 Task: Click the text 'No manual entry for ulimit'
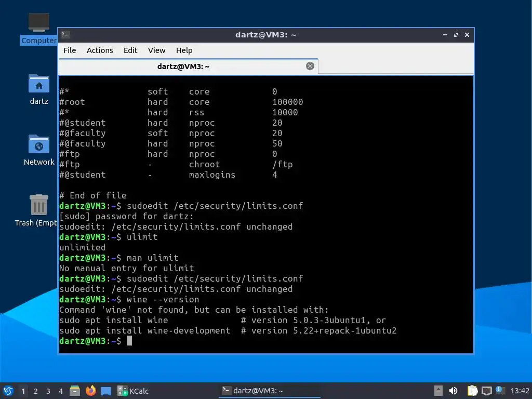[x=127, y=269]
